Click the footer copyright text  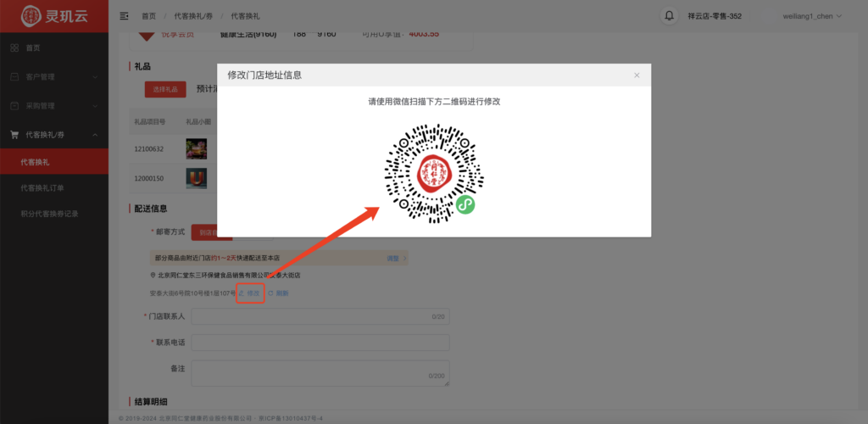point(221,418)
